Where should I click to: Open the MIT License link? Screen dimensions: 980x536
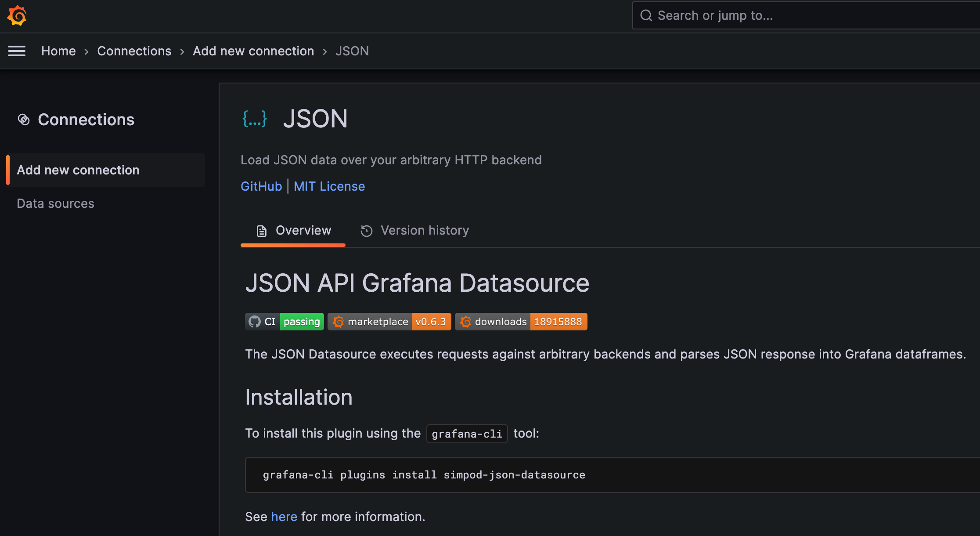click(x=329, y=186)
